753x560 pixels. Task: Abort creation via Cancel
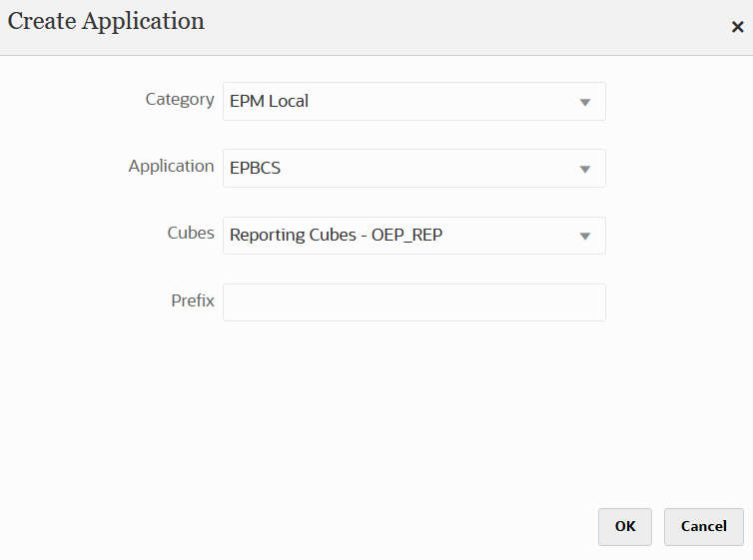pos(703,527)
